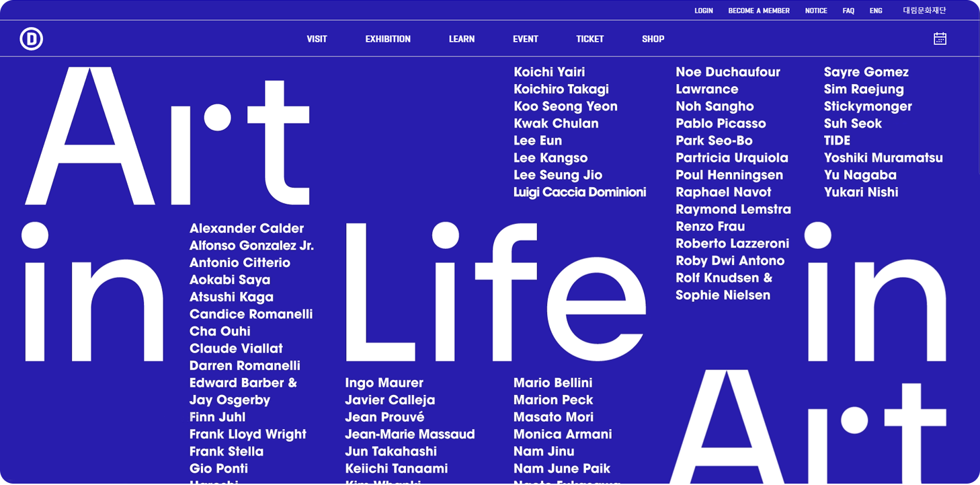Click the circular D museum logo
The width and height of the screenshot is (980, 485).
pos(32,39)
